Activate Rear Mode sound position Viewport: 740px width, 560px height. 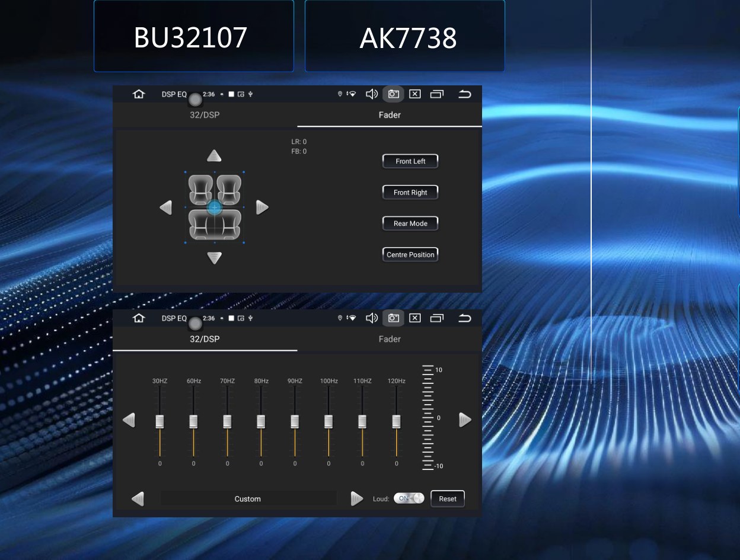point(410,223)
